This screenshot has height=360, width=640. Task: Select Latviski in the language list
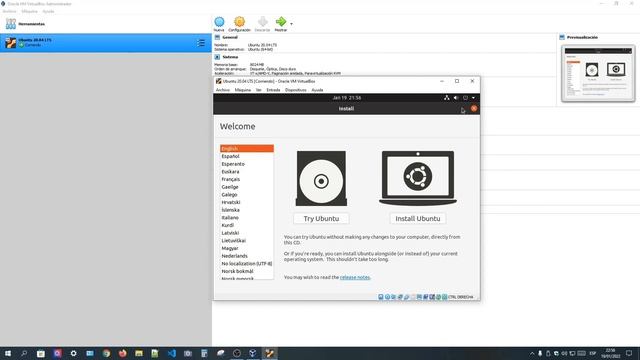click(247, 233)
